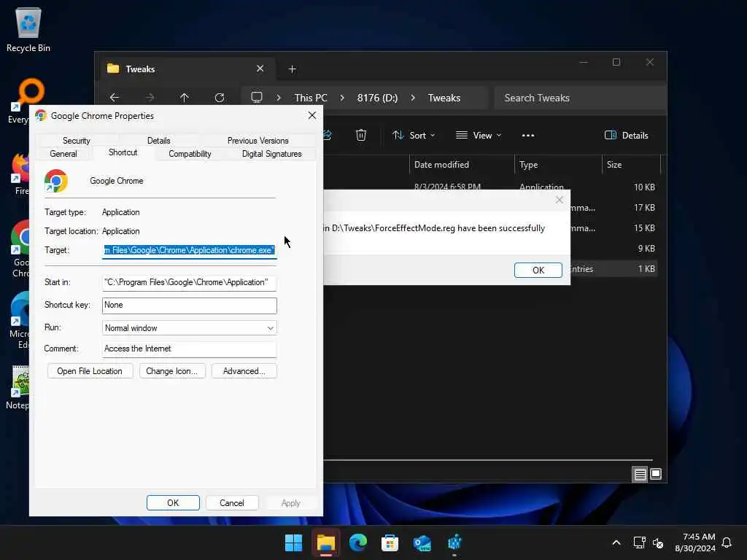Close the Google Chrome Properties dialog
Screen dimensions: 747x560
[312, 116]
